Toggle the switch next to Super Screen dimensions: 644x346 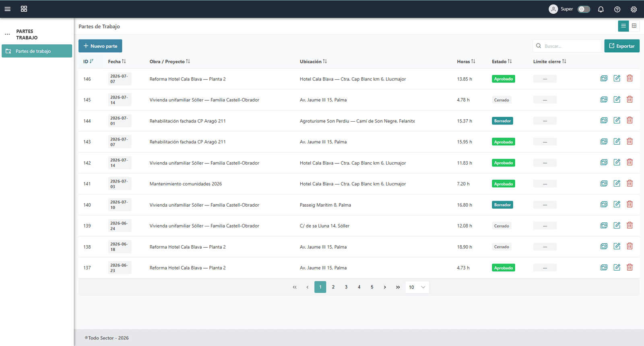point(584,9)
